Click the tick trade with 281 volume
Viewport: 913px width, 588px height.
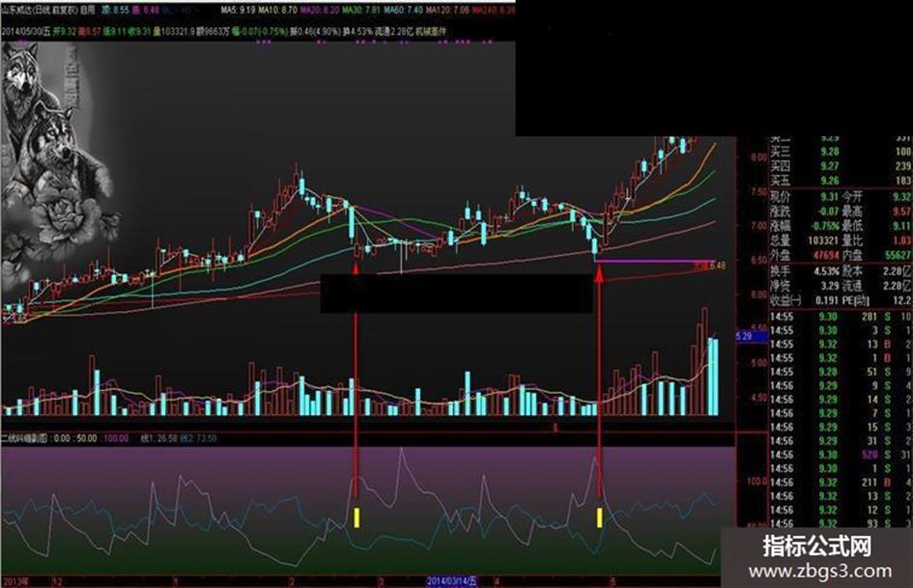(870, 317)
